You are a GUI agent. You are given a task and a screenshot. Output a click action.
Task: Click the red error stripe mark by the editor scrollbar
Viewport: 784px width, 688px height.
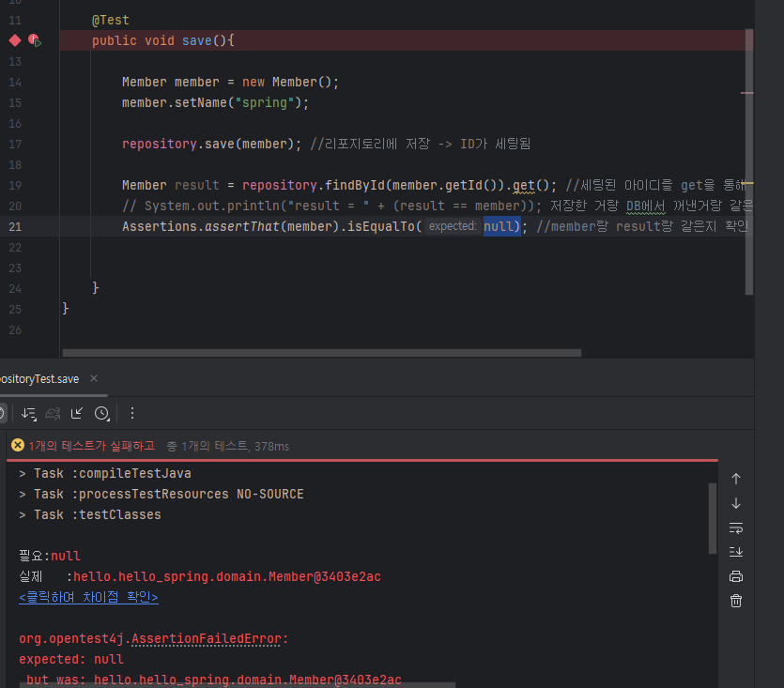click(x=747, y=93)
